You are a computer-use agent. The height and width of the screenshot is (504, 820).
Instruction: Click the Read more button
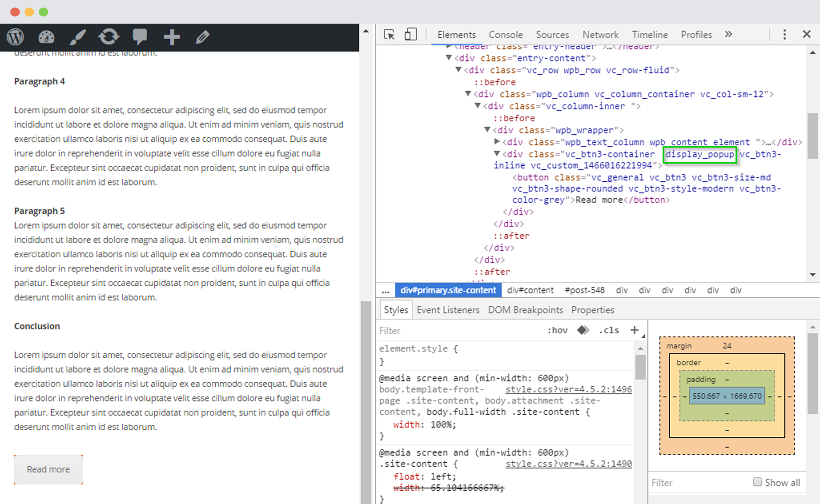point(48,469)
